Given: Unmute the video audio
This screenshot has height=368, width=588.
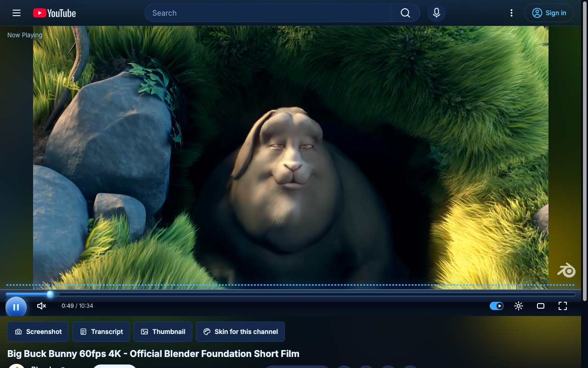Looking at the screenshot, I should click(41, 306).
